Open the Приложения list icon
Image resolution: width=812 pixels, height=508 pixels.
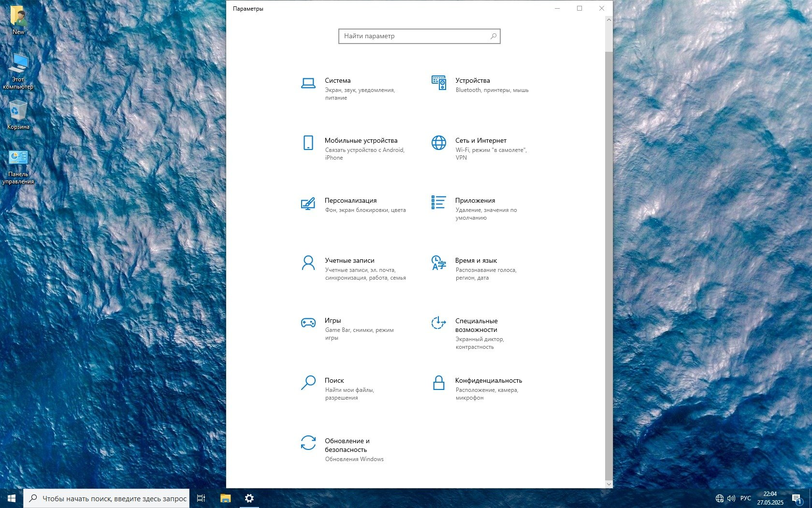click(x=438, y=203)
